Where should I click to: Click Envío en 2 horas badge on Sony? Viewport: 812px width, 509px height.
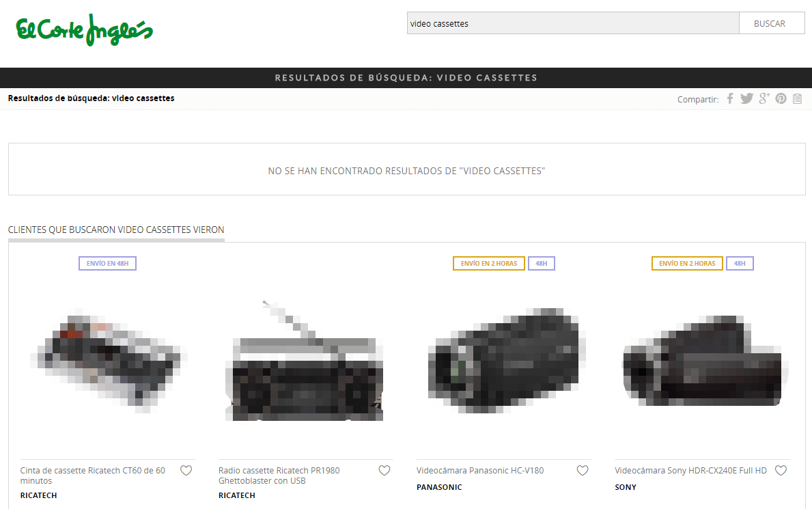[687, 263]
